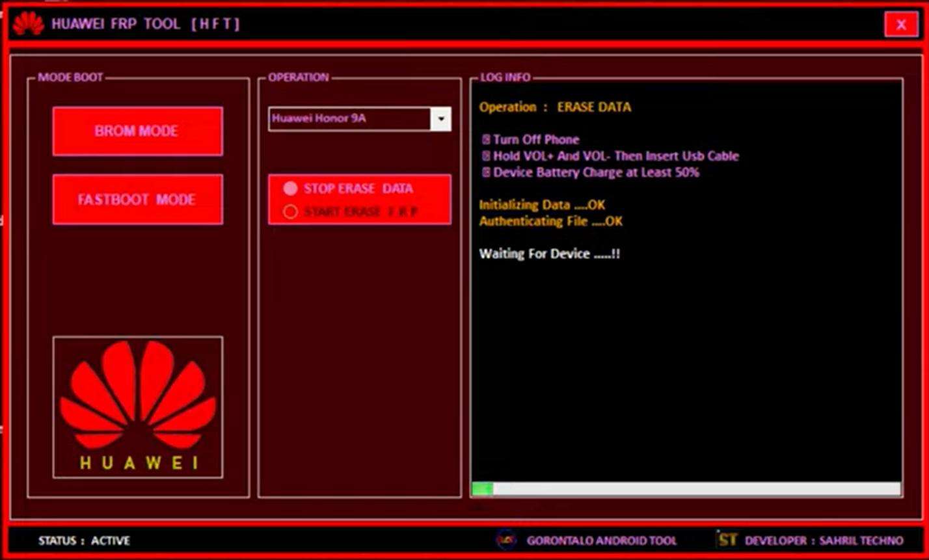This screenshot has width=929, height=560.
Task: Click 'Authenticating File .....OK' log line
Action: (550, 221)
